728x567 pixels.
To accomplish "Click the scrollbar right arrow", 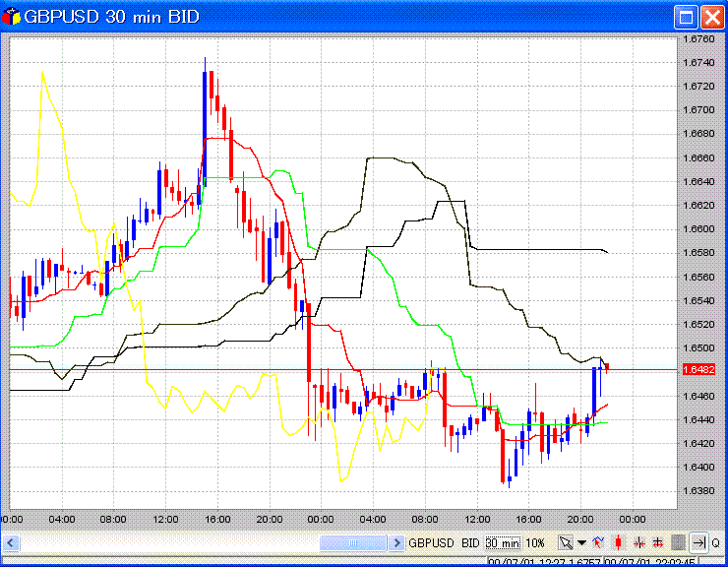I will [x=396, y=542].
